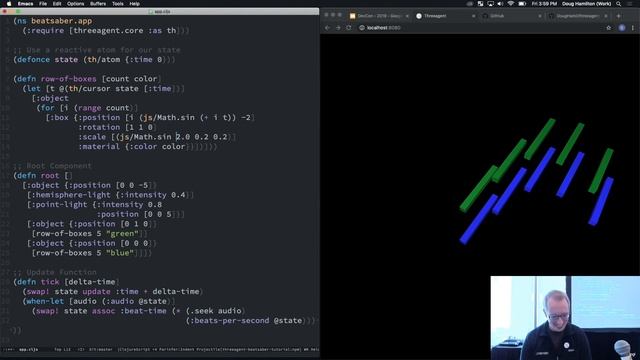This screenshot has width=640, height=360.
Task: Click the "th/atom" symbol in defonce line
Action: 104,60
